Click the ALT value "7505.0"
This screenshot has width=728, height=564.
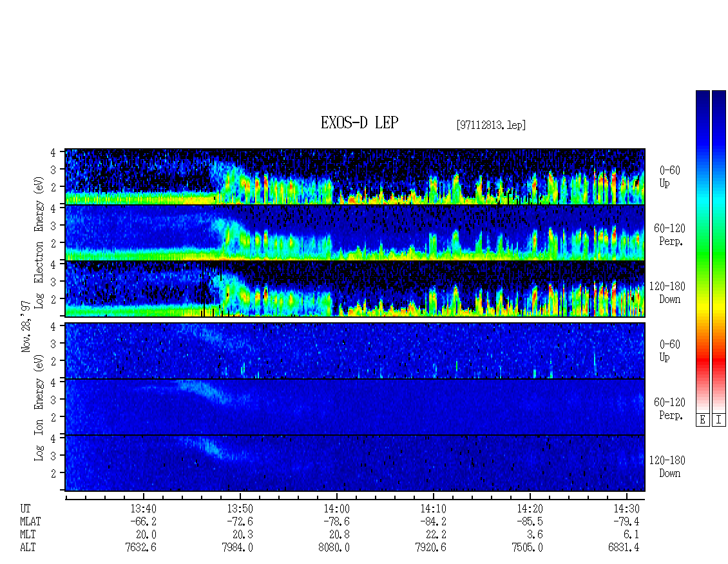coord(528,548)
